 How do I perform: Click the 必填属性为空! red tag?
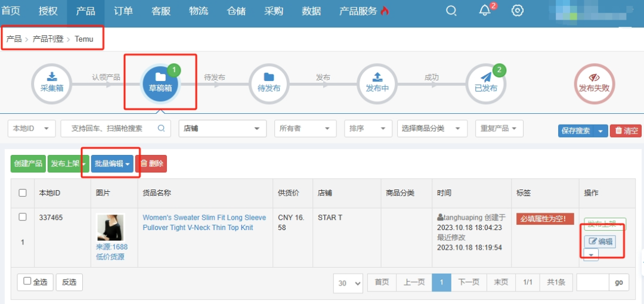pyautogui.click(x=544, y=219)
